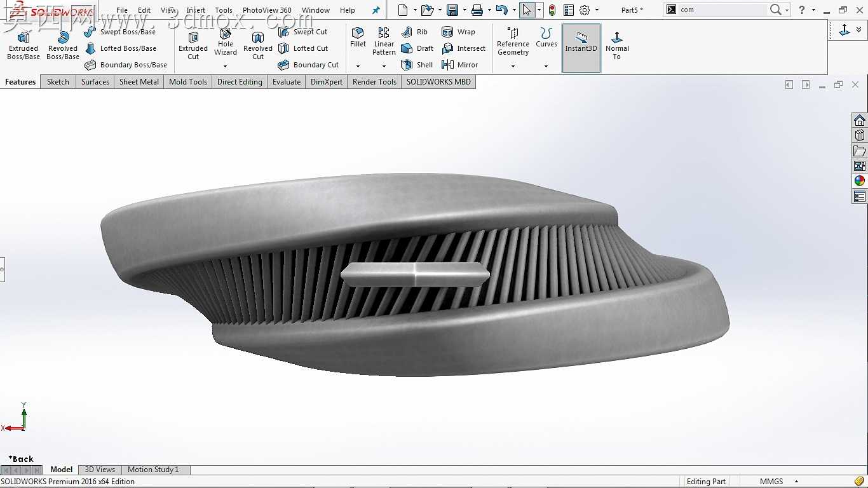
Task: Open the Design Library pane
Action: pos(860,135)
